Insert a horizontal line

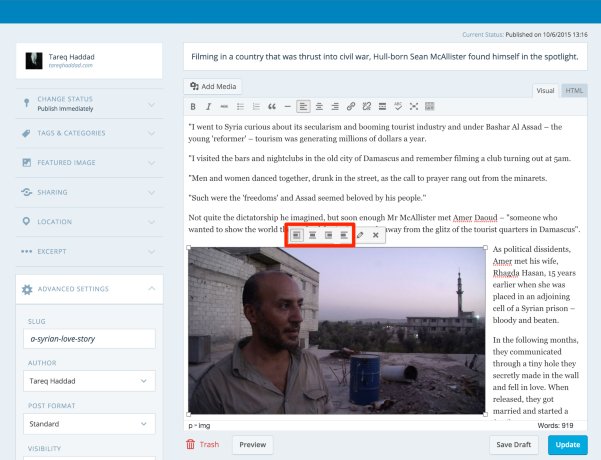coord(287,107)
